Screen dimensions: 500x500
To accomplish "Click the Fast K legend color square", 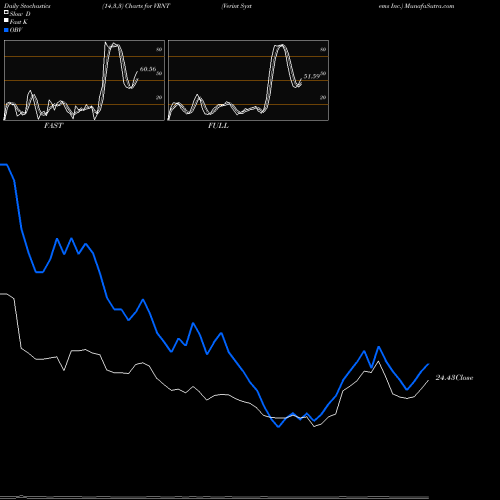I will click(6, 21).
